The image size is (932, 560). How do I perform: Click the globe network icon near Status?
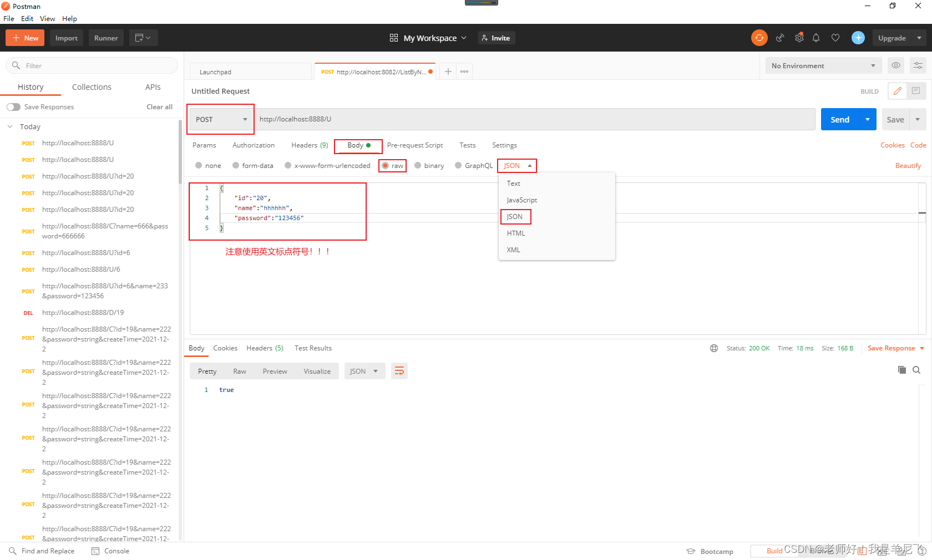pos(714,348)
